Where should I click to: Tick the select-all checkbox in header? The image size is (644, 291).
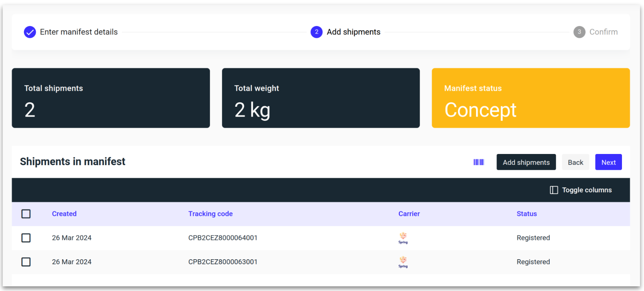tap(26, 214)
